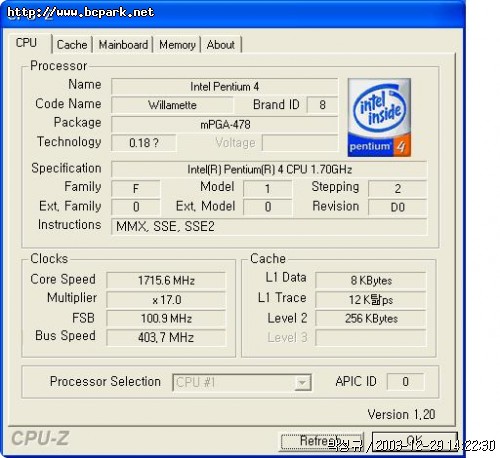Click the APIC ID value 0

click(405, 381)
